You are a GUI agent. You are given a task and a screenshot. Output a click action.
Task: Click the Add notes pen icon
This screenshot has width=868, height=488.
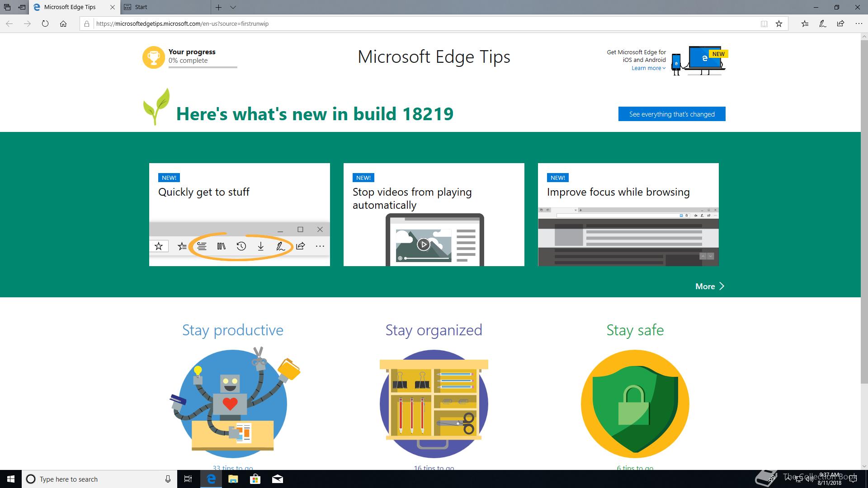point(823,24)
